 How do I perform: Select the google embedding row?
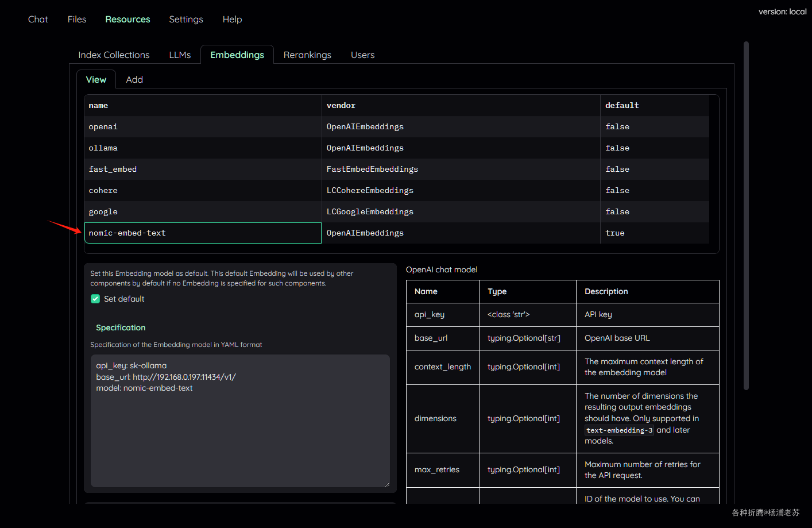[396, 212]
